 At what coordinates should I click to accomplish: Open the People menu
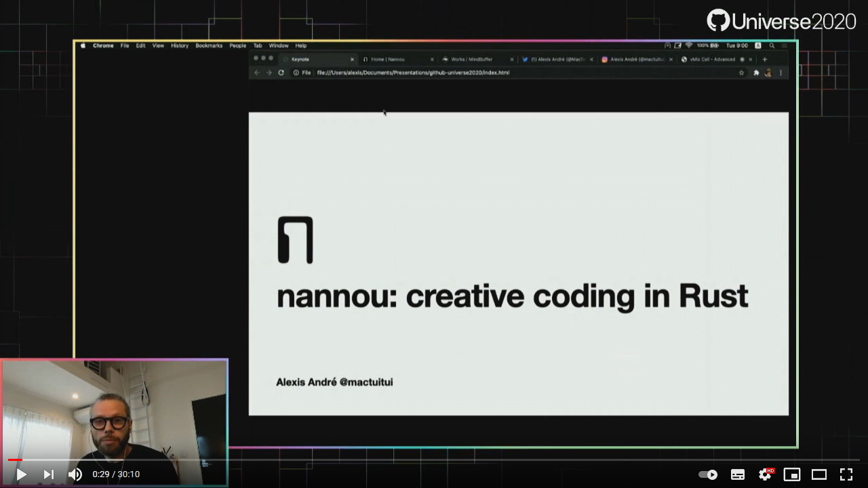[237, 45]
